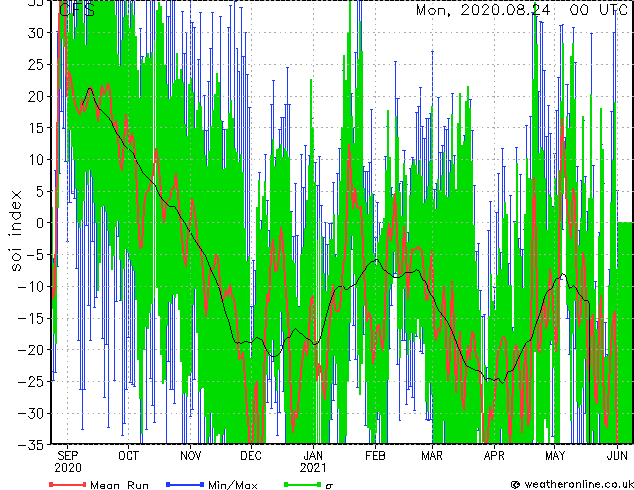The height and width of the screenshot is (490, 634).
Task: Click the green sigma legend line
Action: coord(302,484)
